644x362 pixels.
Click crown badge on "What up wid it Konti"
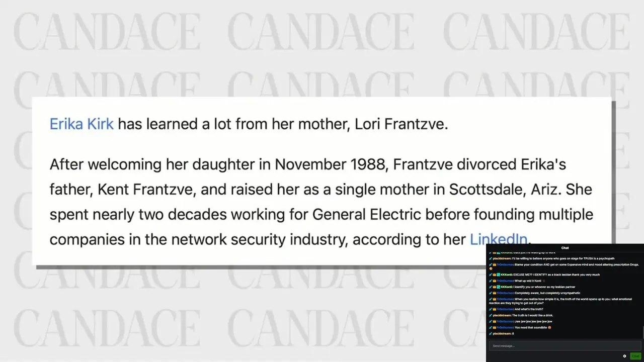[x=495, y=281]
